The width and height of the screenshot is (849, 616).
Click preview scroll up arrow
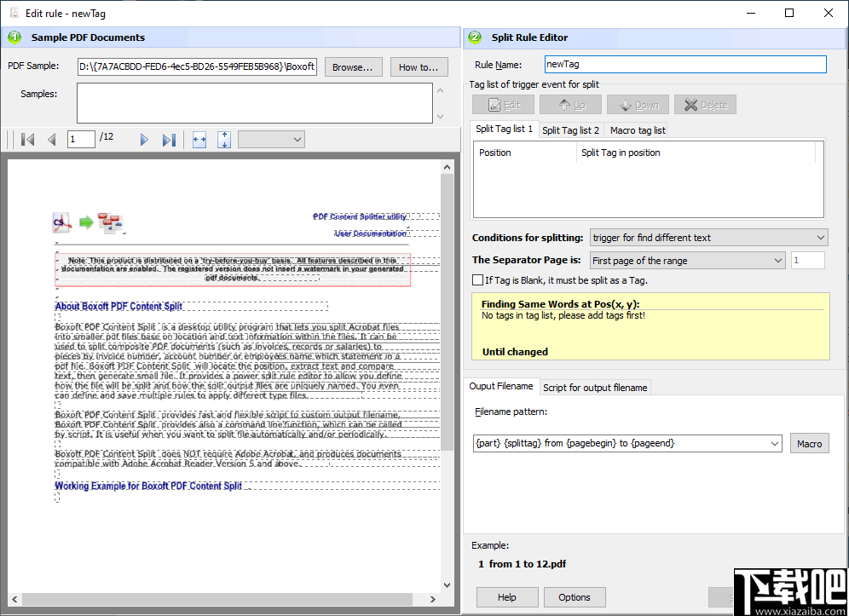pos(447,167)
